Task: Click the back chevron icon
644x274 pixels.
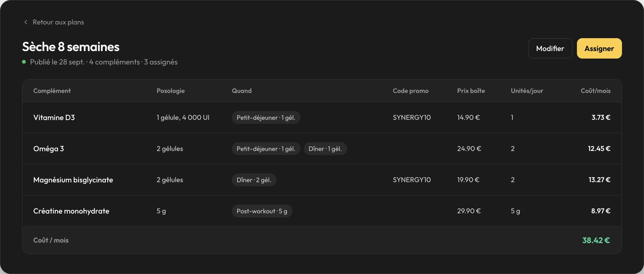Action: pos(26,22)
